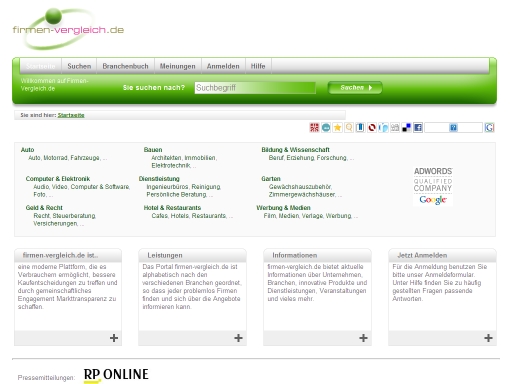Open the Adwords Qualified Company badge
The width and height of the screenshot is (512, 384).
click(x=433, y=186)
